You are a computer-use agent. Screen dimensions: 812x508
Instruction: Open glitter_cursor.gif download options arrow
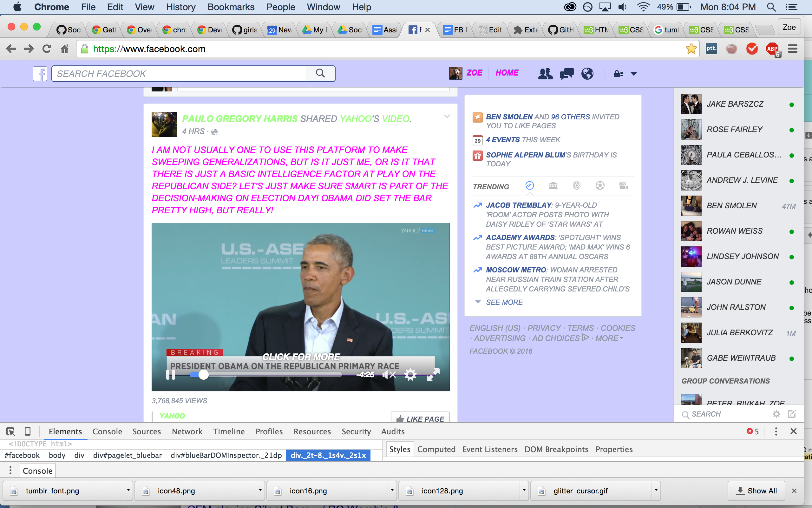coord(656,490)
